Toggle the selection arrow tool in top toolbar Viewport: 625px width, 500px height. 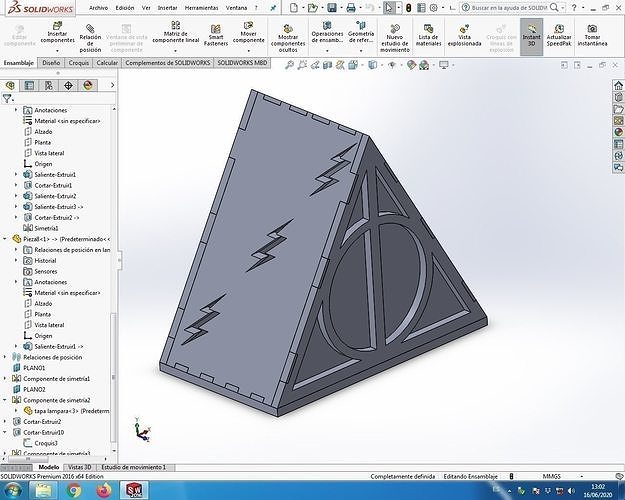coord(388,8)
